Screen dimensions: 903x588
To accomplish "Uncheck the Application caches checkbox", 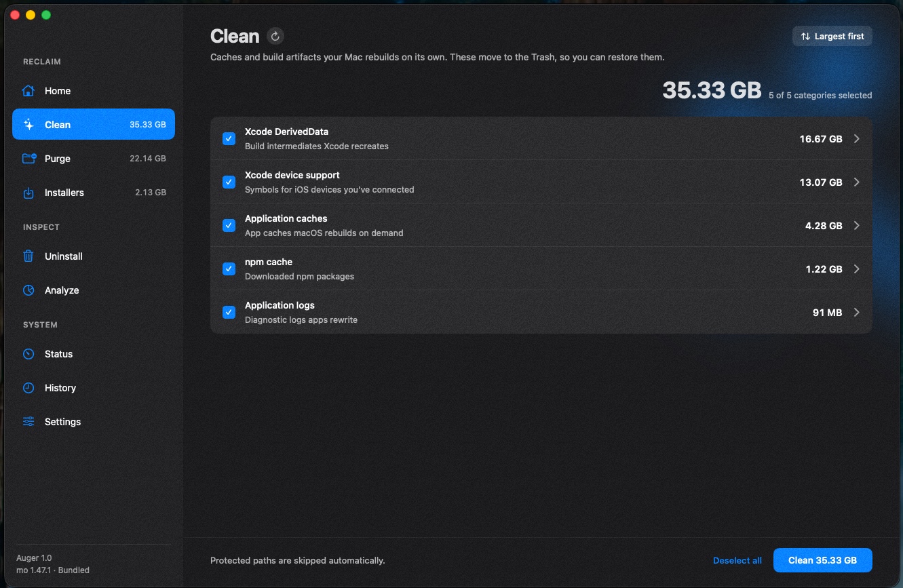I will pyautogui.click(x=229, y=226).
